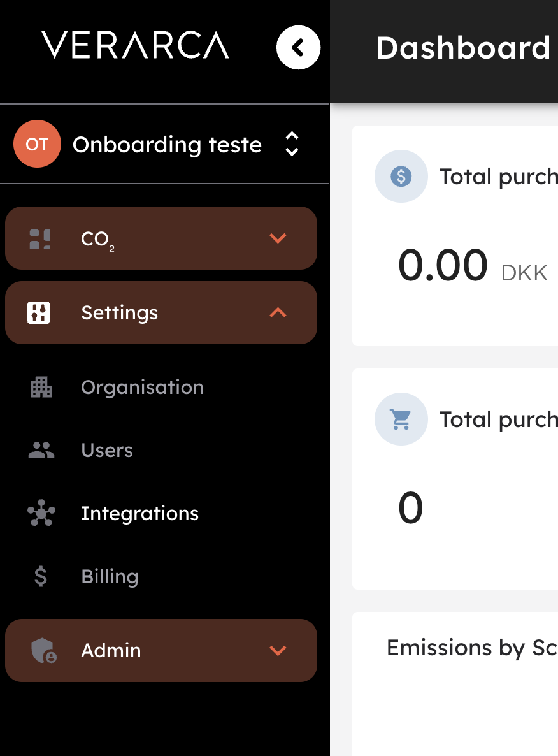
Task: Click the Integrations hub icon
Action: 41,512
